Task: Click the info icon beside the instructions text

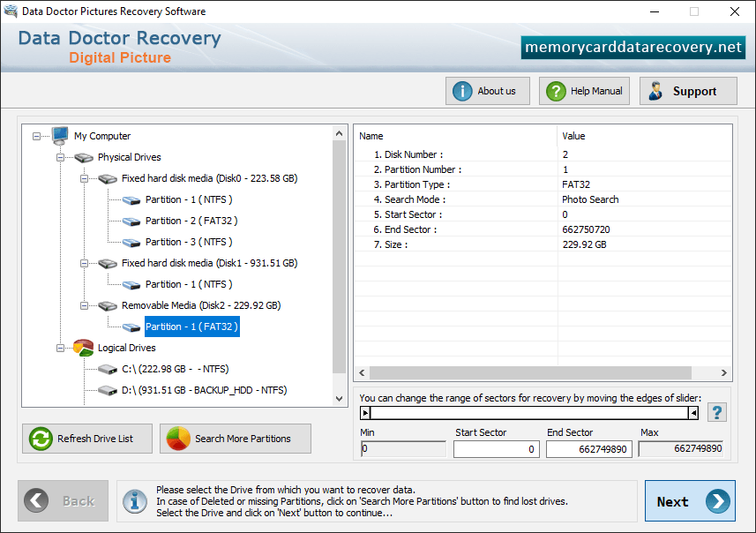Action: pos(135,501)
